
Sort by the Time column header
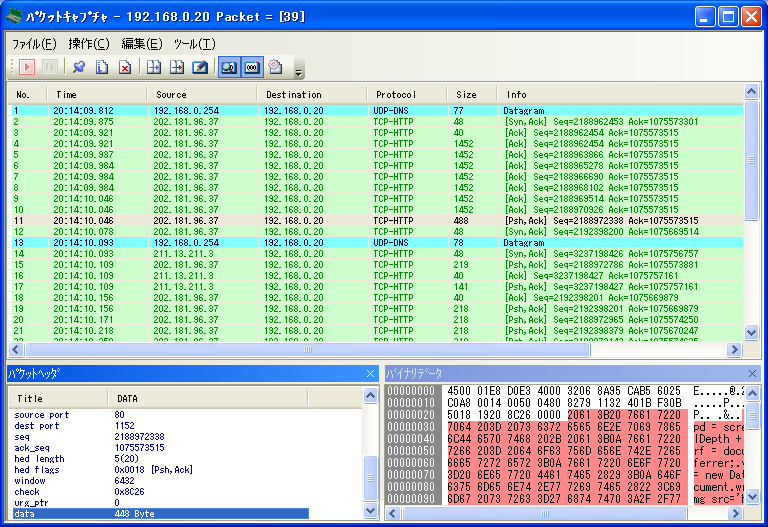(96, 95)
